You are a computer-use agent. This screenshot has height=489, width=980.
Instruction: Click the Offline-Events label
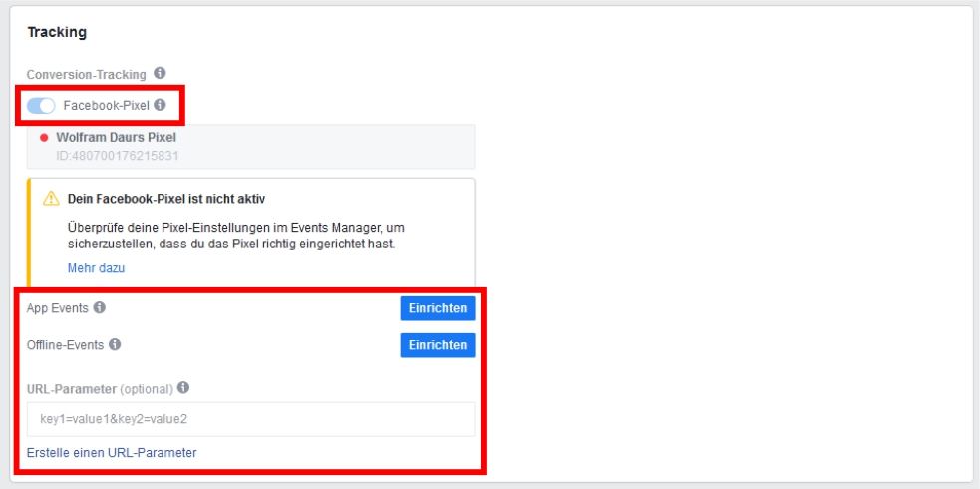[65, 345]
